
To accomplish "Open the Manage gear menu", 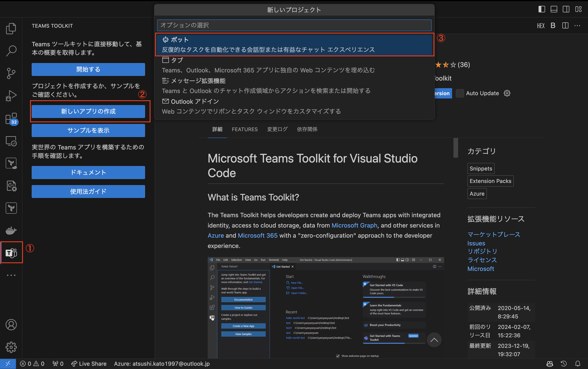I will tap(11, 347).
